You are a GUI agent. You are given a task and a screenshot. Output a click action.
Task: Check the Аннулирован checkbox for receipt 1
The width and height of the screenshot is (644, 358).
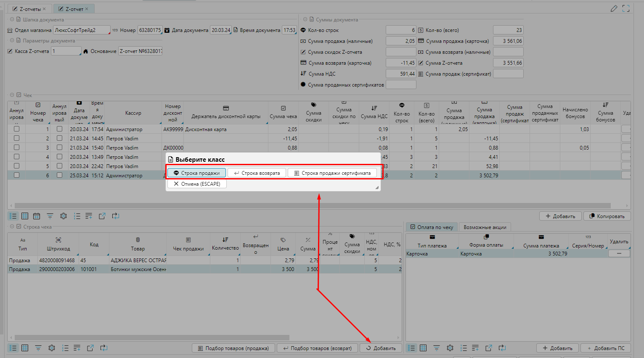tap(16, 129)
